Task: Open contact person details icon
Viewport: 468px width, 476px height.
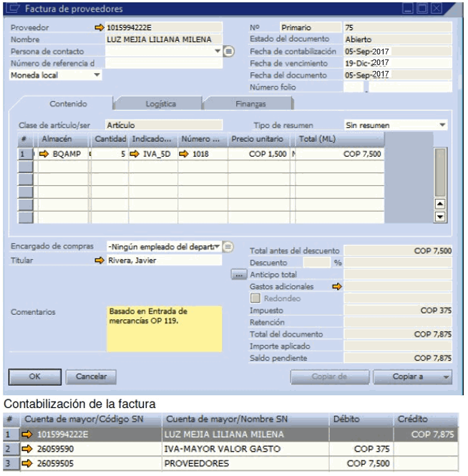Action: pos(228,52)
